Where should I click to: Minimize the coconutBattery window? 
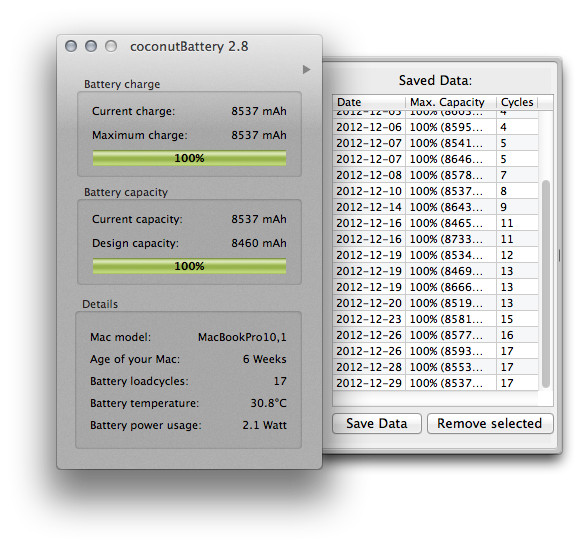91,46
